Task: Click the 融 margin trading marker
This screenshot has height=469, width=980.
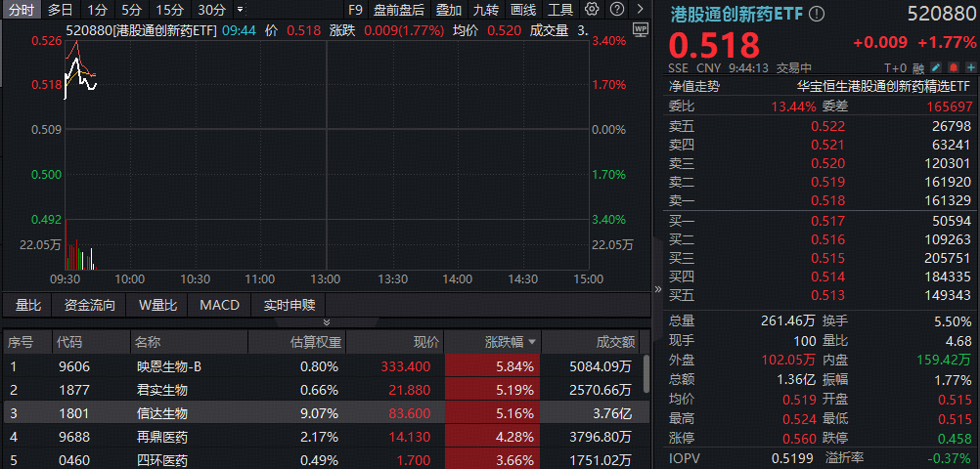Action: point(918,68)
